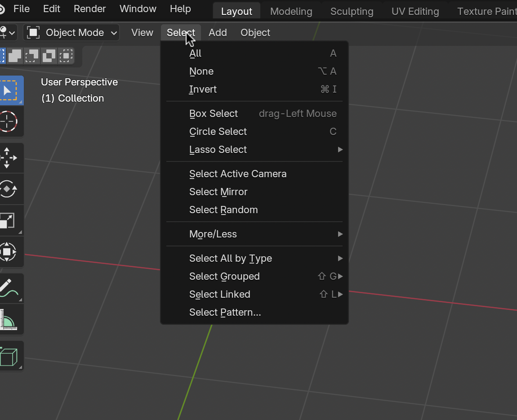Open the editor type dropdown
The width and height of the screenshot is (517, 420).
click(x=7, y=33)
